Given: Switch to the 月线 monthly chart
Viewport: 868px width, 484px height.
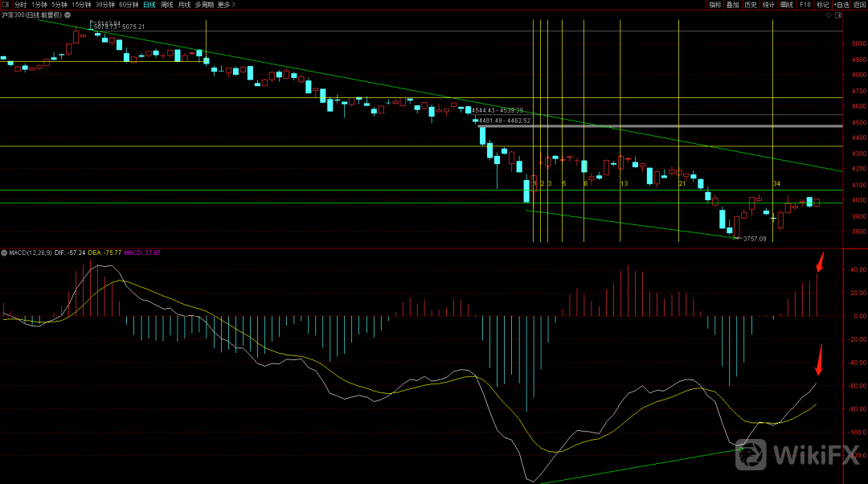Looking at the screenshot, I should click(x=185, y=5).
